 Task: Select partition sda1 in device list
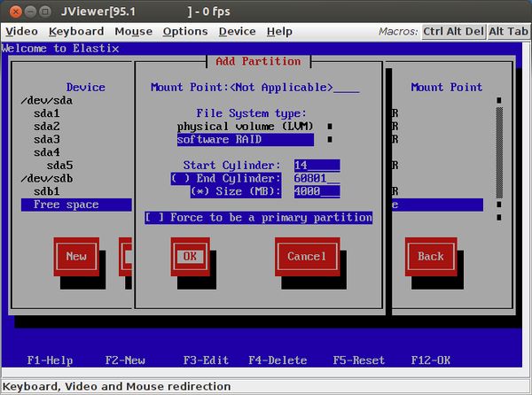pyautogui.click(x=47, y=113)
